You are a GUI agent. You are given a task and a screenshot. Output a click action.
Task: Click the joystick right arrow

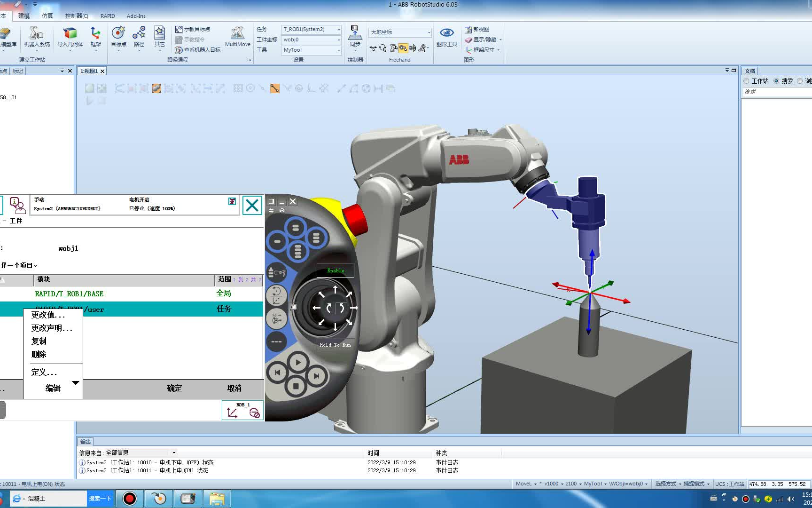(354, 308)
